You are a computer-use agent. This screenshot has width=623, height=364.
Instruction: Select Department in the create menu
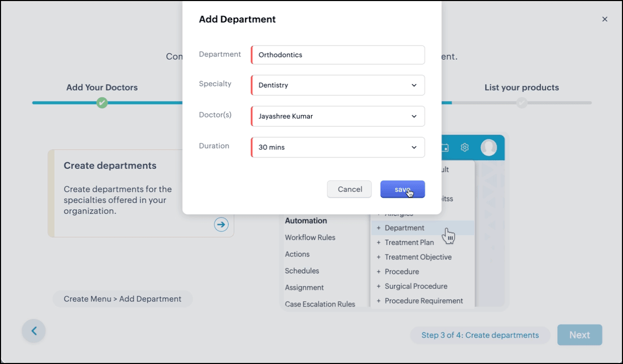[x=404, y=228]
